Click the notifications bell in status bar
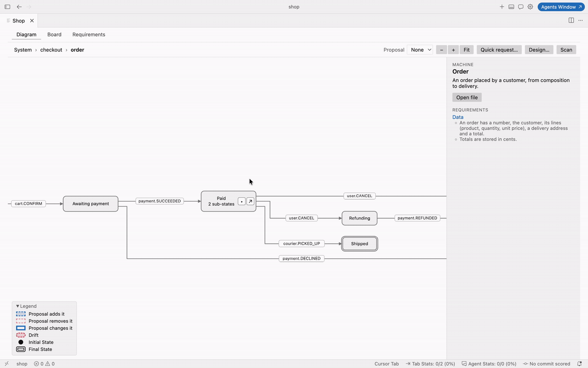Image resolution: width=588 pixels, height=368 pixels. [x=580, y=364]
